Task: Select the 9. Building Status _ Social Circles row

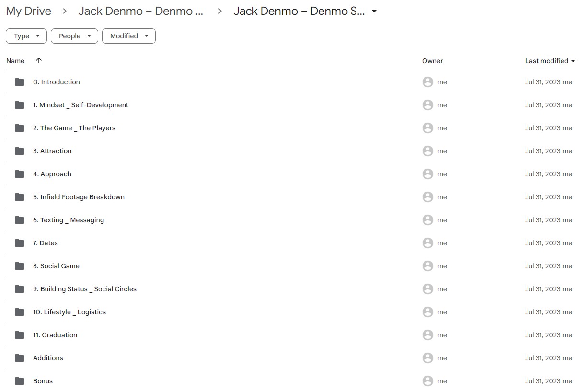Action: 295,289
